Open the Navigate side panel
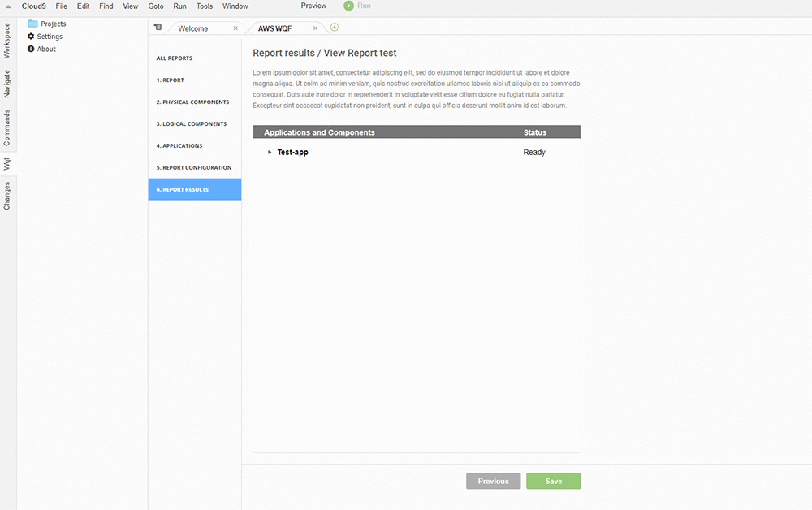812x510 pixels. [6, 84]
